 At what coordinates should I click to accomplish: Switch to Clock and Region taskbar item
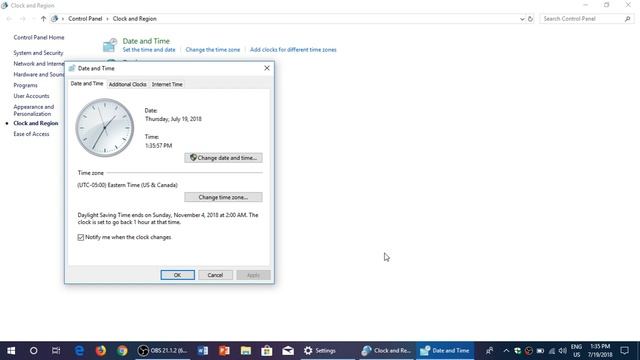click(x=387, y=351)
